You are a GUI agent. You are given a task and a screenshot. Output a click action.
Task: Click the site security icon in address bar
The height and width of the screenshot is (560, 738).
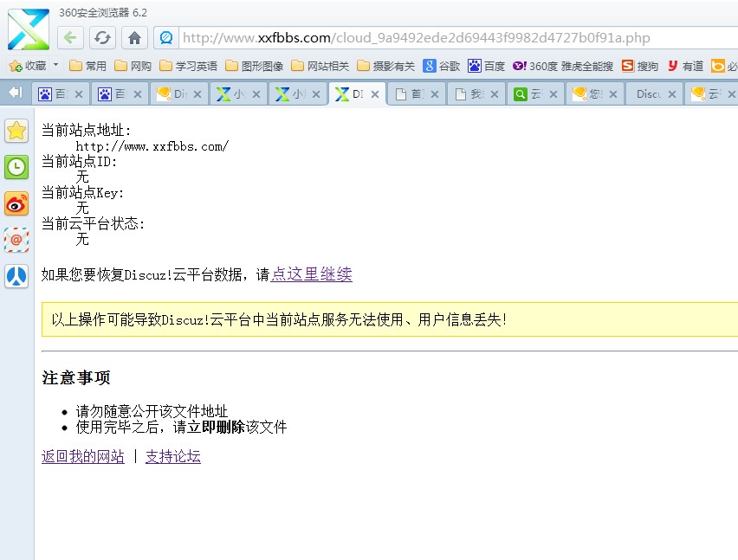[x=166, y=37]
